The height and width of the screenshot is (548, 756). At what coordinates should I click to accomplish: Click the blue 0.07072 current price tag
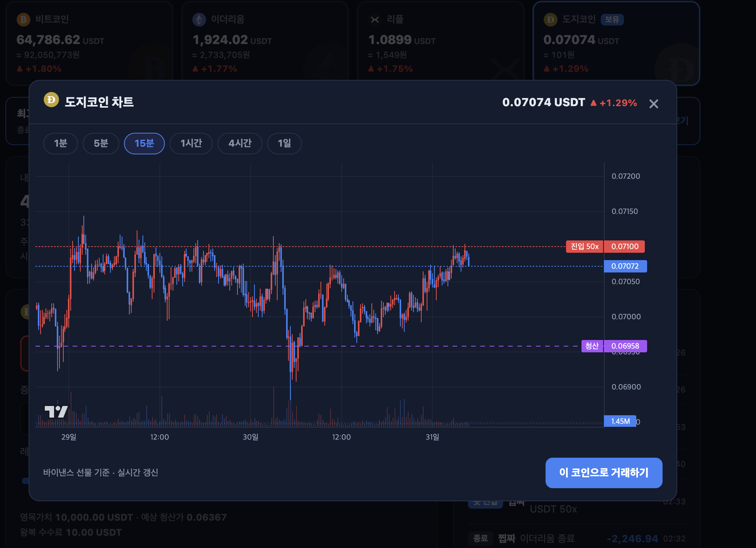625,266
